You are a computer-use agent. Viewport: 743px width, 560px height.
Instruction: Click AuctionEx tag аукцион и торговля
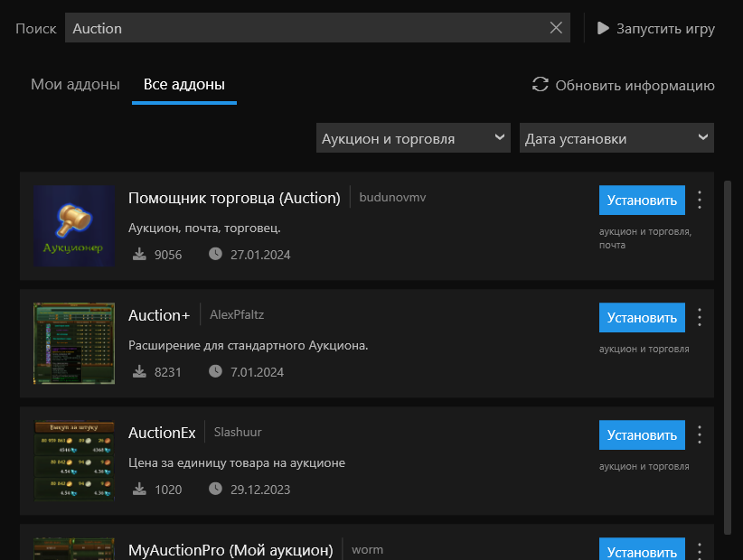[x=644, y=466]
